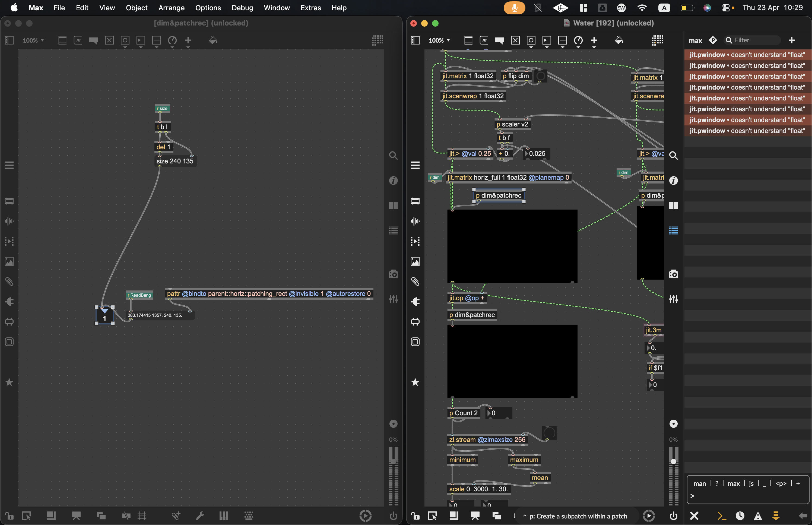Image resolution: width=812 pixels, height=525 pixels.
Task: Expand the subpatch hint popup chevron
Action: click(525, 515)
